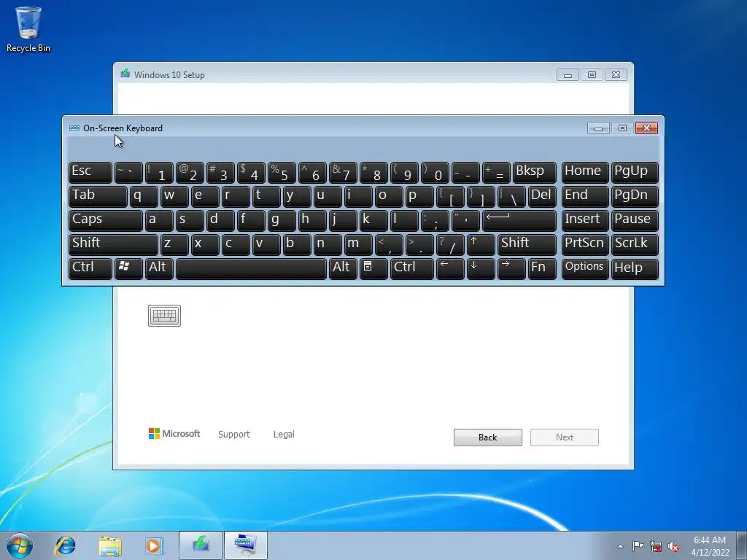Toggle the right Ctrl key
The image size is (747, 560).
(x=412, y=268)
